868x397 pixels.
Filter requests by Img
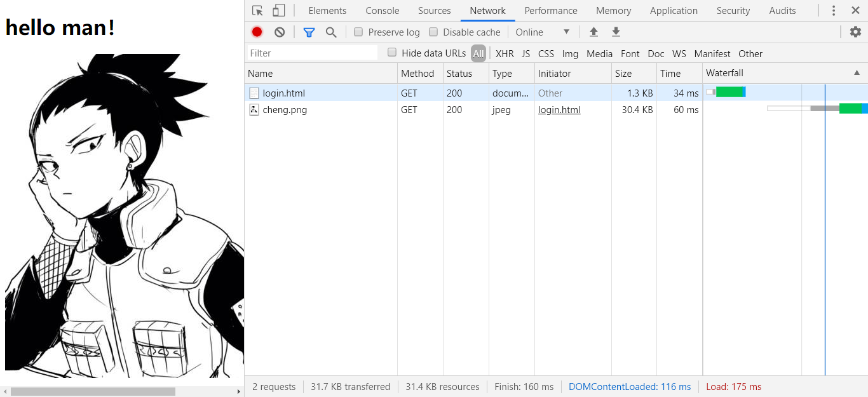[570, 54]
